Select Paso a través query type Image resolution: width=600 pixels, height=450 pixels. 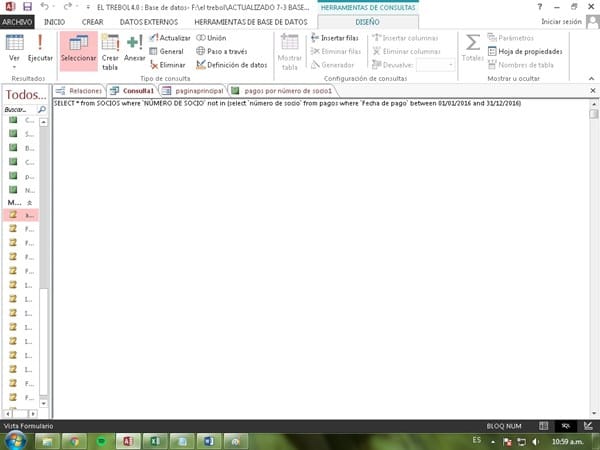[222, 51]
